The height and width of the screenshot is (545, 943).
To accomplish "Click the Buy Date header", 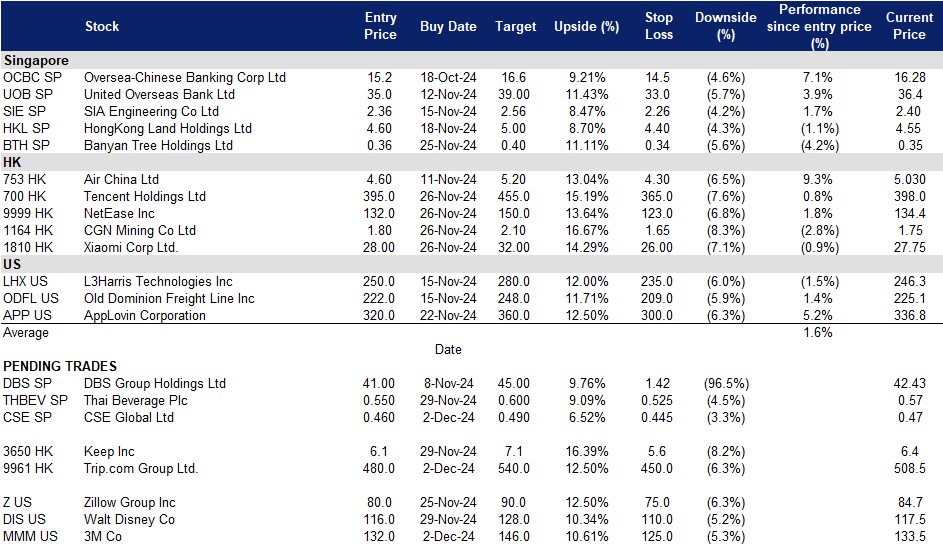I will pyautogui.click(x=448, y=26).
